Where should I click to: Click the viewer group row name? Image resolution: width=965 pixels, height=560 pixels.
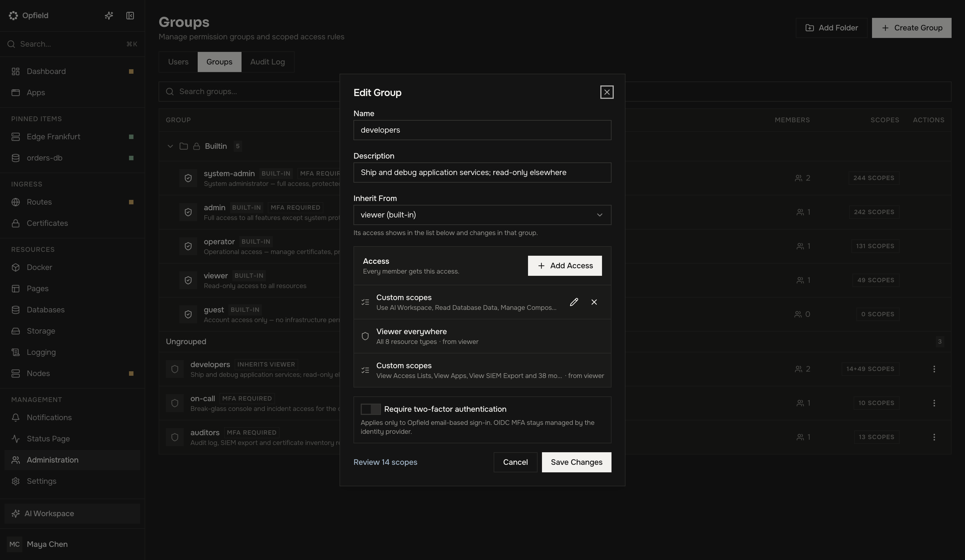pyautogui.click(x=216, y=276)
